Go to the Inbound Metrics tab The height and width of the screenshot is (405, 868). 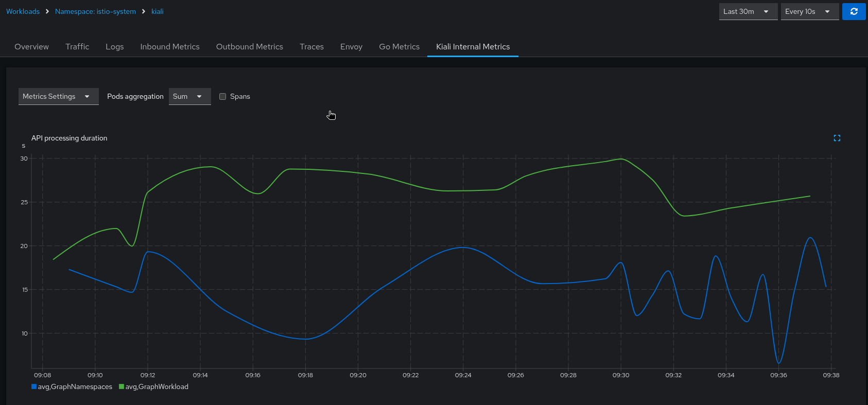click(169, 46)
